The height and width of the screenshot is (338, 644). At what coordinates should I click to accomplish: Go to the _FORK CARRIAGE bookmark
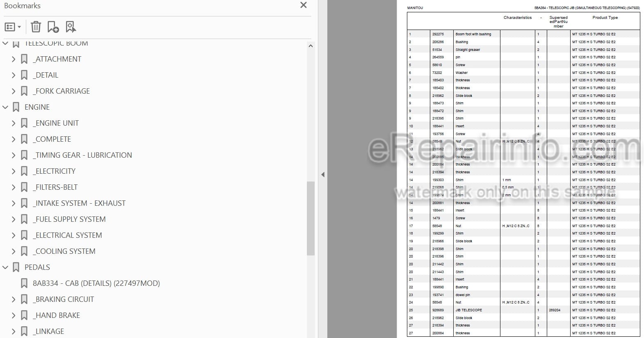61,91
